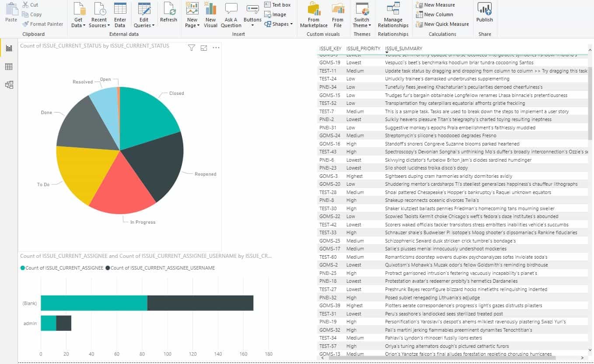
Task: Click the Copy icon
Action: (x=25, y=14)
